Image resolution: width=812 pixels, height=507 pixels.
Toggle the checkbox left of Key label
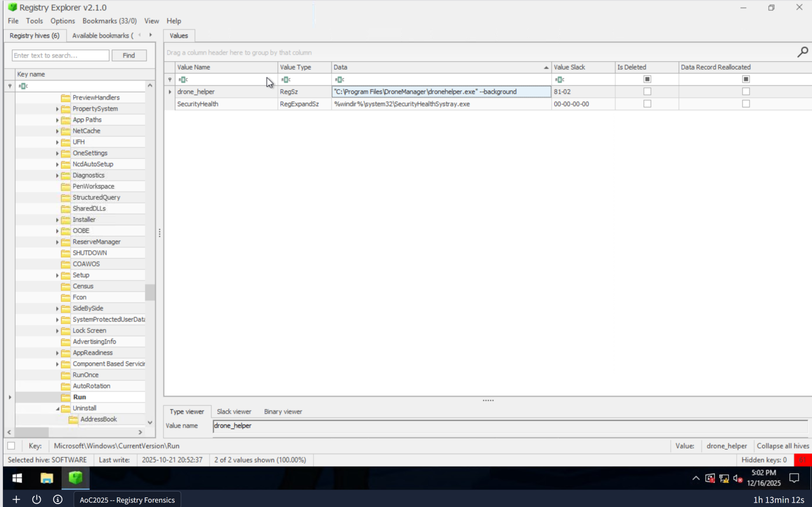(11, 446)
